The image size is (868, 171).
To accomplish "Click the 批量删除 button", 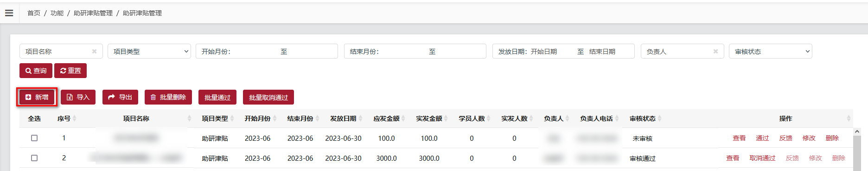I will pyautogui.click(x=168, y=97).
